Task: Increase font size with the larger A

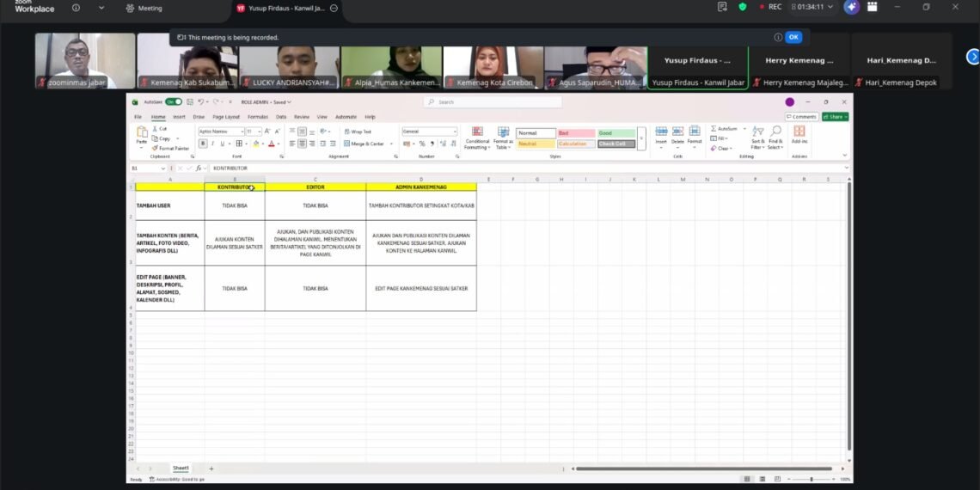Action: click(267, 132)
